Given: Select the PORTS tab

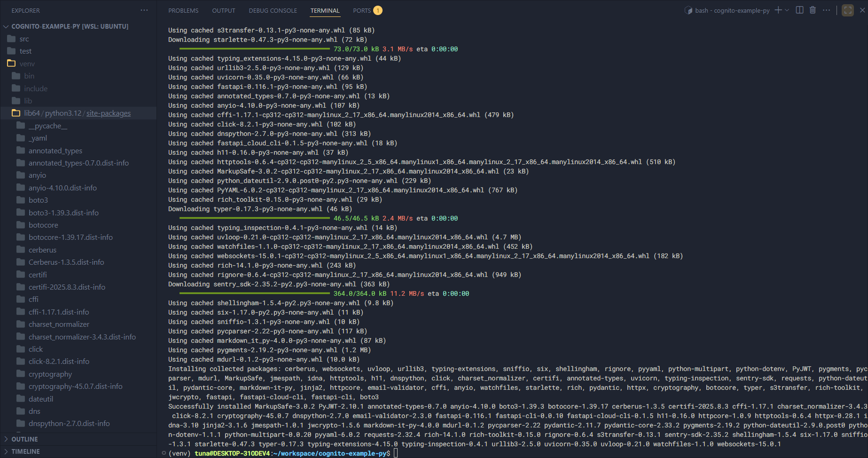Looking at the screenshot, I should [x=362, y=10].
